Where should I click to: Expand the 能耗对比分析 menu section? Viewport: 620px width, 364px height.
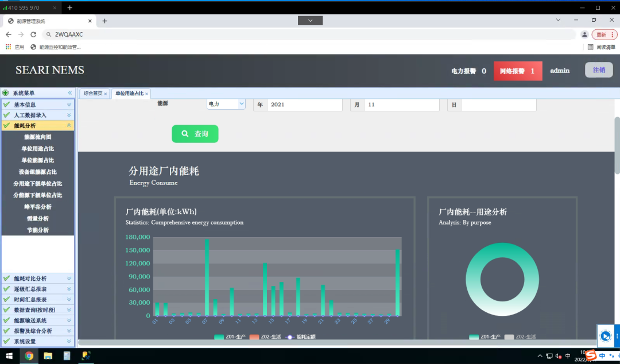point(37,279)
